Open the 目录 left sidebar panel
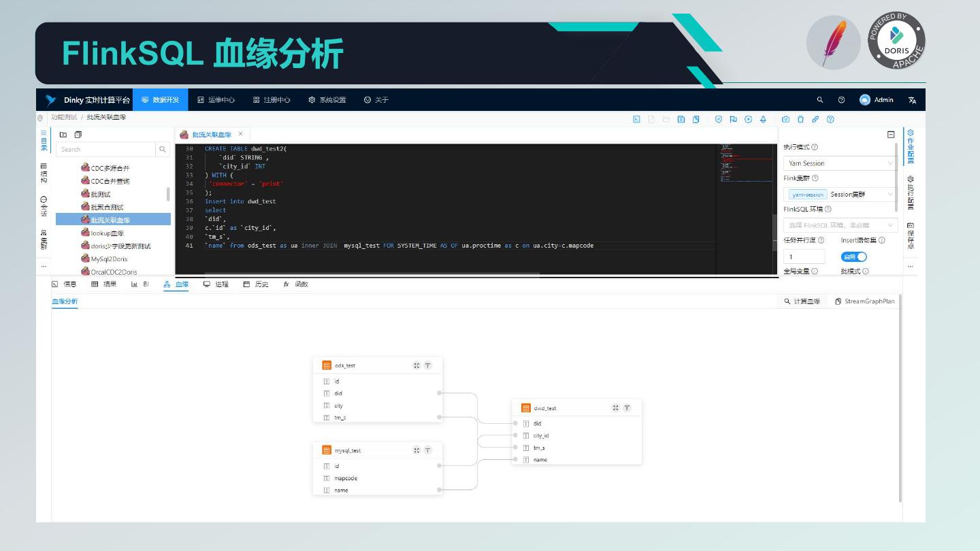 (x=44, y=141)
